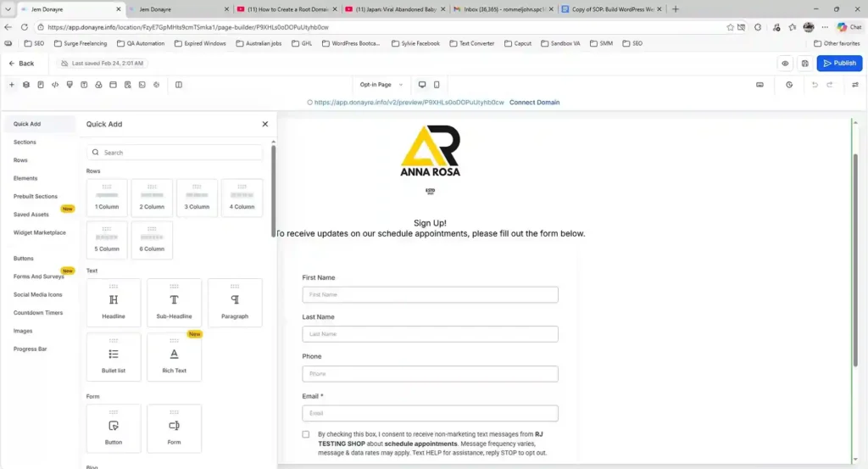
Task: Click the typography T icon in toolbar
Action: [x=84, y=85]
